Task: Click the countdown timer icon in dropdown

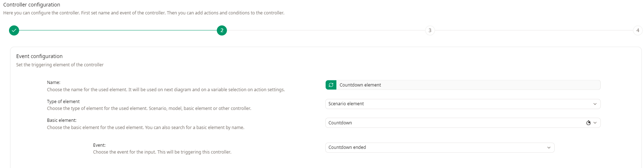Action: point(588,123)
